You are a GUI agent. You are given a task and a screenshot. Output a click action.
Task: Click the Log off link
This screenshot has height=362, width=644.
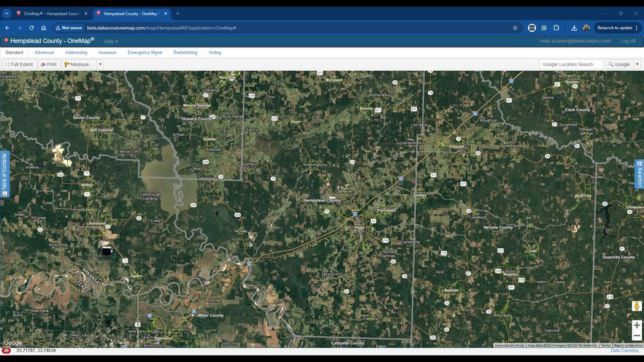click(628, 41)
